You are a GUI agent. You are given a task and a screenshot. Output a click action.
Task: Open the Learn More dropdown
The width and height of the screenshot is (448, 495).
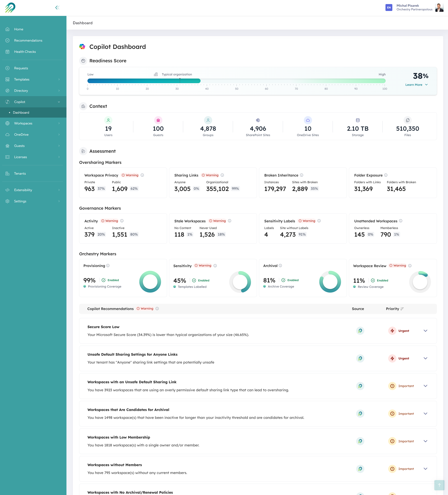click(x=416, y=84)
